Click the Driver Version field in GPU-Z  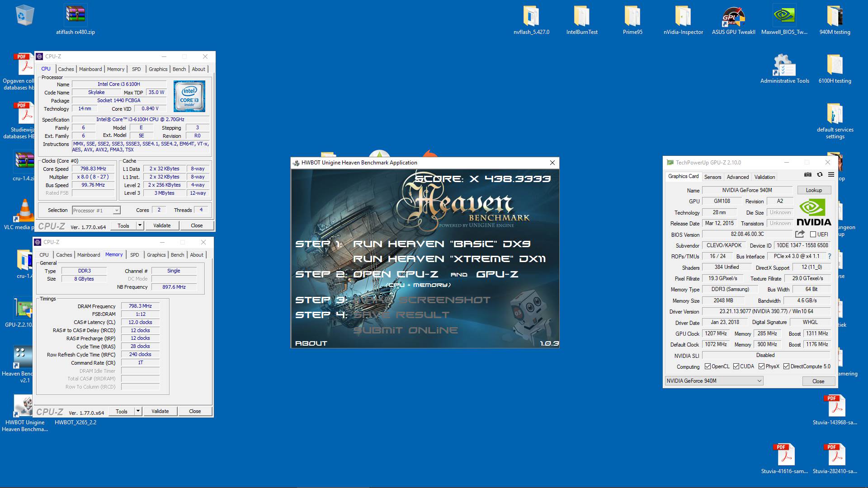(x=766, y=311)
